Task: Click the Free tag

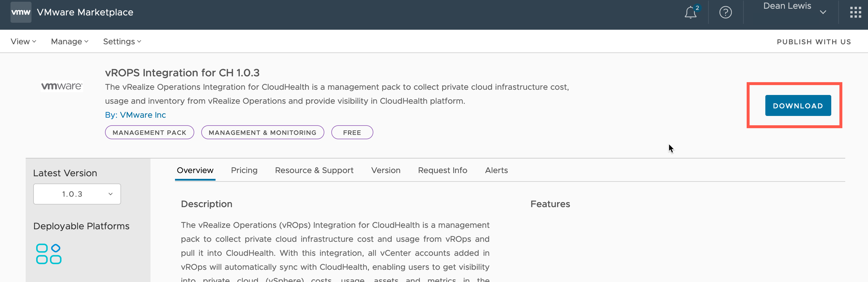Action: 352,132
